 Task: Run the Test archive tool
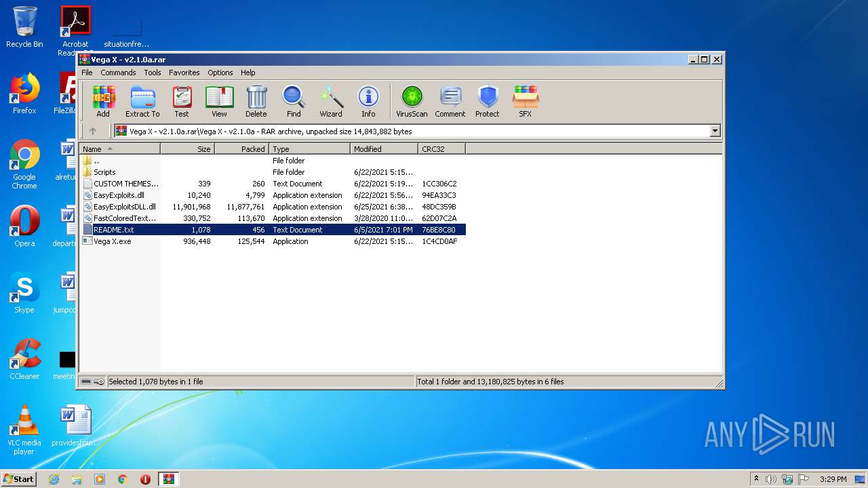click(x=182, y=101)
